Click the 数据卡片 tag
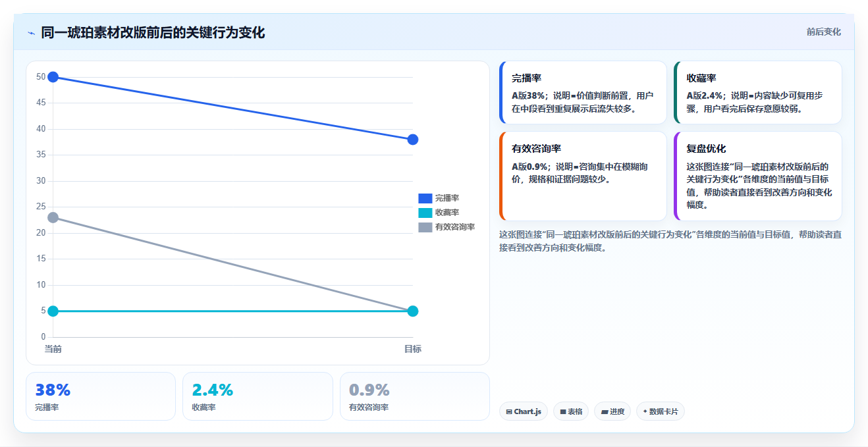 click(661, 411)
